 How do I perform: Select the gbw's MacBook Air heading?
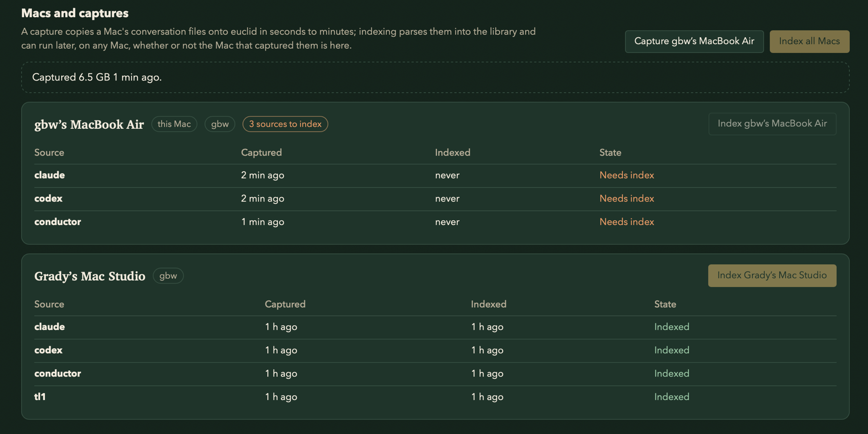[x=89, y=124]
